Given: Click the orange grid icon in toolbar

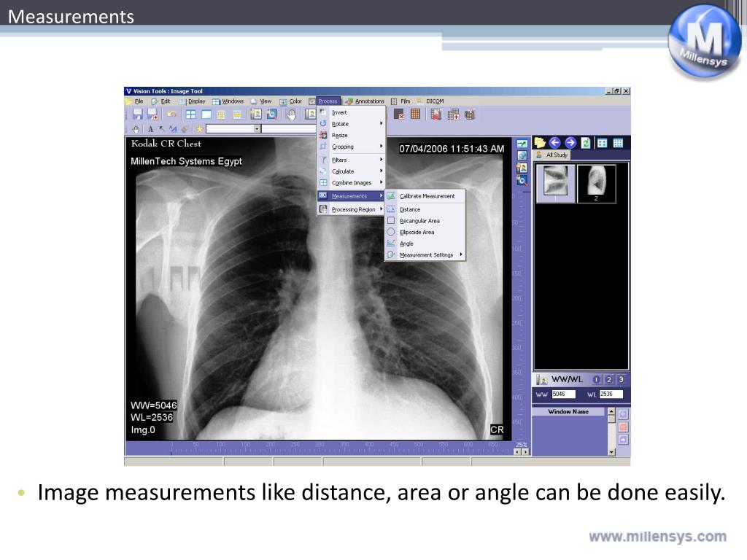Looking at the screenshot, I should [415, 114].
